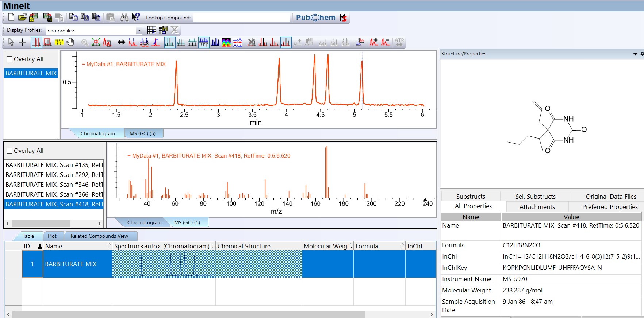This screenshot has width=644, height=318.
Task: Select the crosshair cursor tool
Action: coord(23,42)
